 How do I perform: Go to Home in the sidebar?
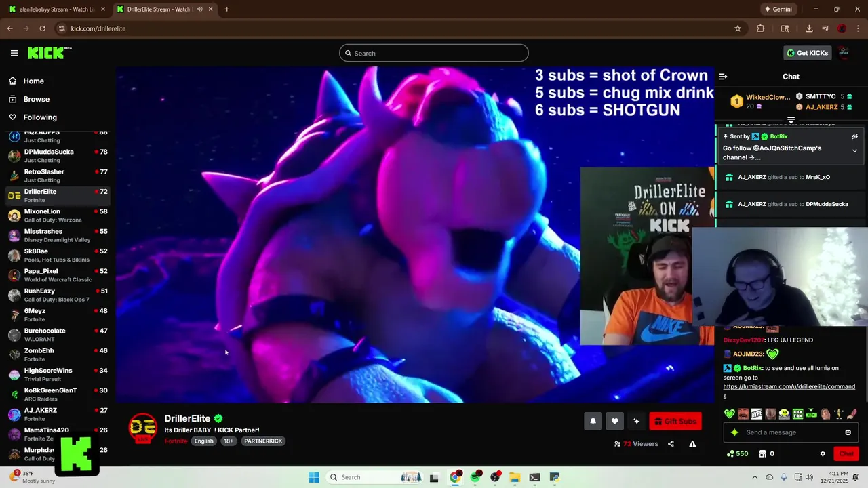pos(33,81)
